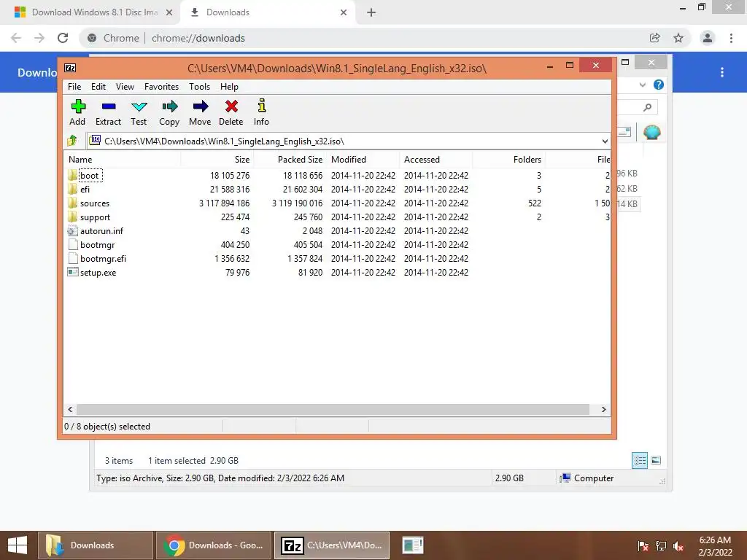This screenshot has width=747, height=560.
Task: Switch Explorer to large icons view
Action: (656, 460)
